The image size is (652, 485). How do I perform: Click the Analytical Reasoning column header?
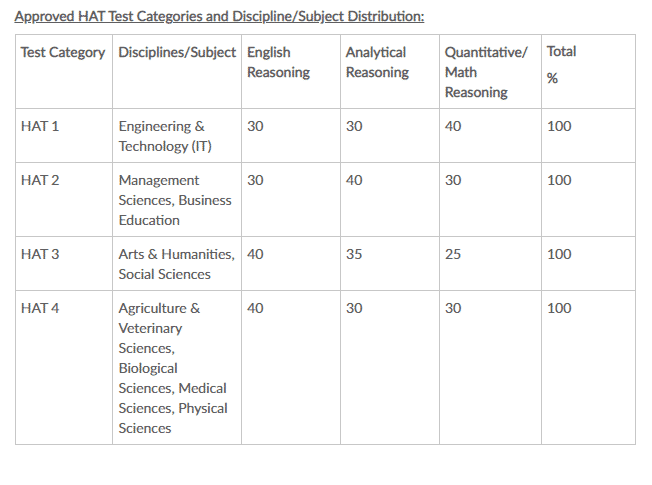(377, 62)
